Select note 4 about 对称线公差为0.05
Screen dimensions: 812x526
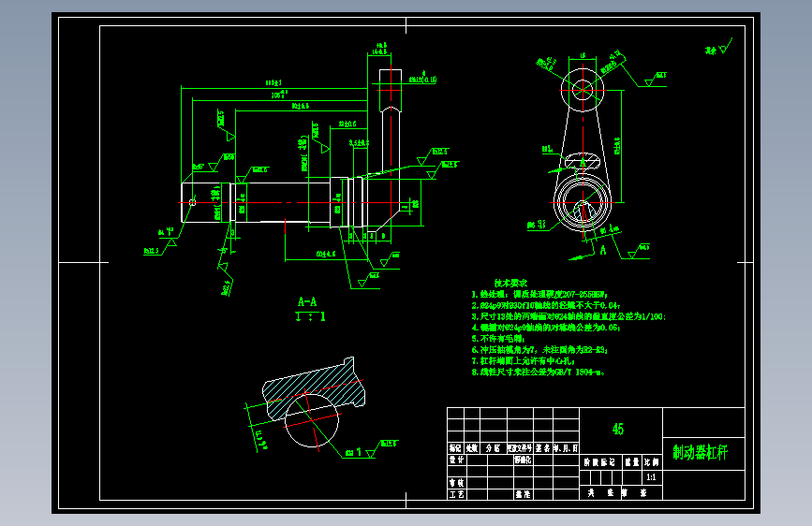pyautogui.click(x=546, y=328)
